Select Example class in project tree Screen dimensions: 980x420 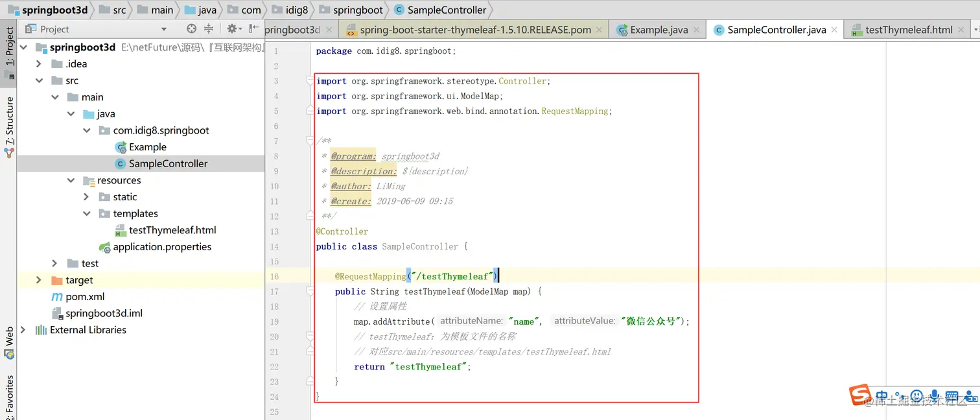pyautogui.click(x=148, y=147)
